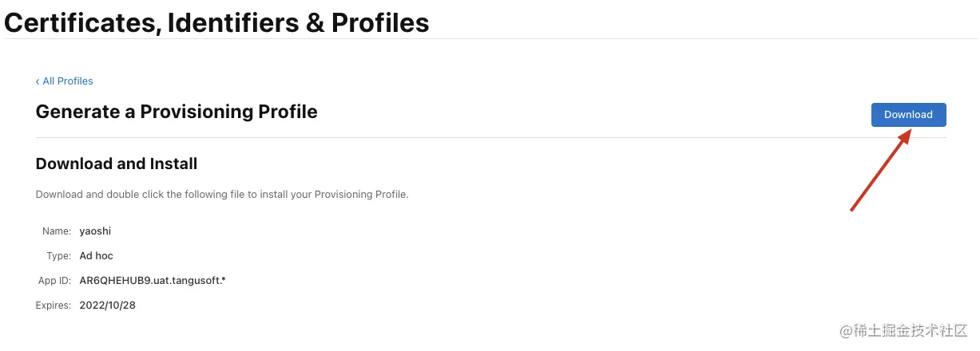
Task: Select the AR6QHEHUB9.uat.tangusoft.* App ID value
Action: tap(153, 281)
